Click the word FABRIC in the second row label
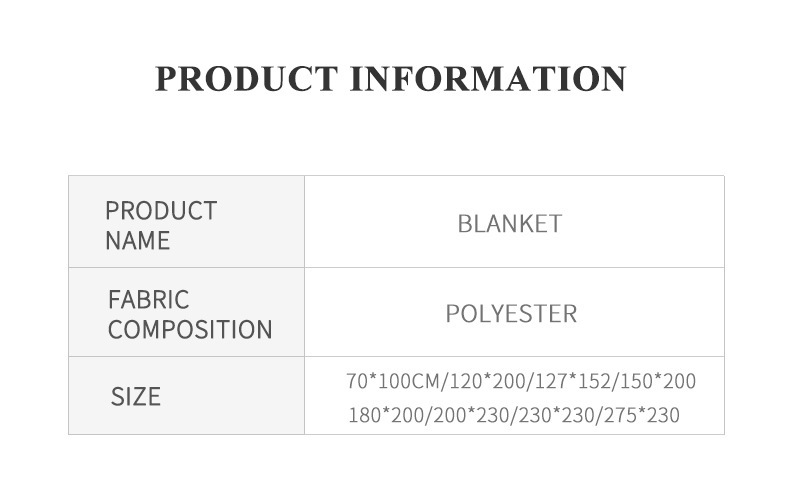Viewport: 790px width, 501px height. [148, 300]
